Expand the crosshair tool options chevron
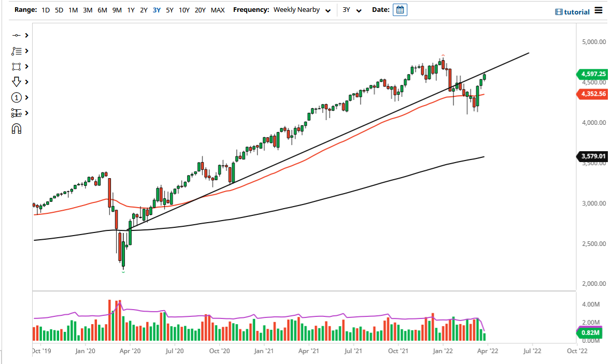Screen dimensions: 611x364 click(25, 35)
